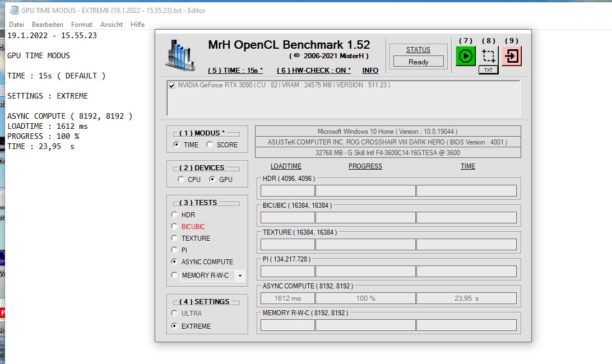Click 19.1.2022 - 15.55.23 line in Notepad

[52, 35]
